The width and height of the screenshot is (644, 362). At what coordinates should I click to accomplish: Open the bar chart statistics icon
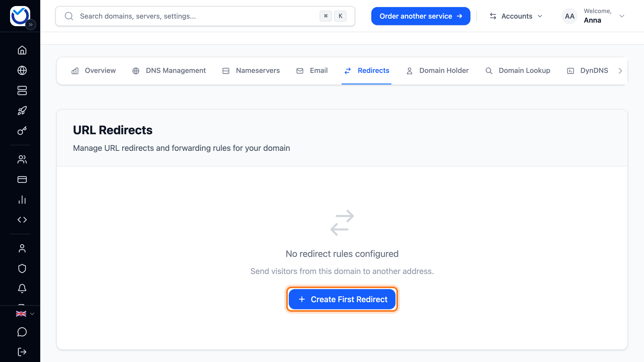[22, 200]
